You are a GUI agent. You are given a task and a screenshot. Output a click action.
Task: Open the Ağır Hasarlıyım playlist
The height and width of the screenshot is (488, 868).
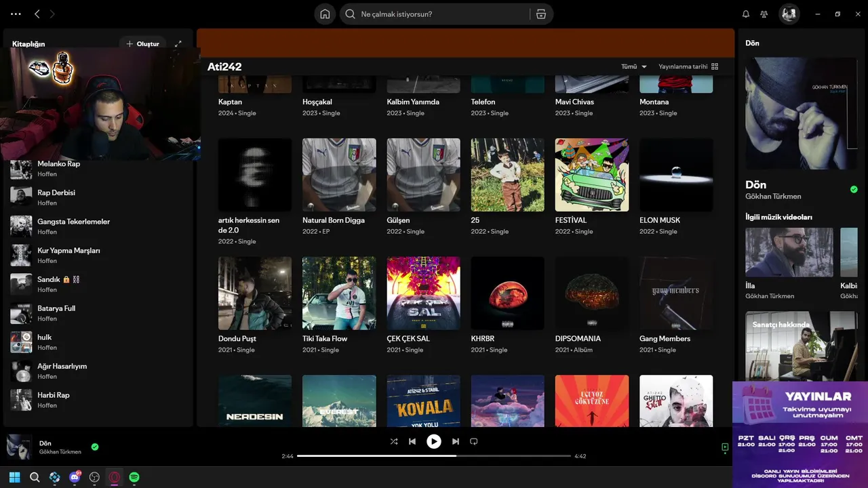point(99,371)
